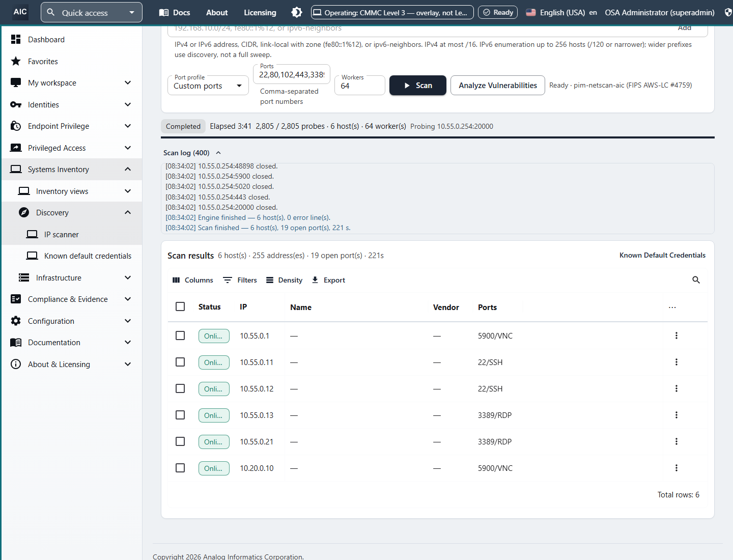Open the Port profile dropdown
Image resolution: width=733 pixels, height=560 pixels.
pos(208,86)
